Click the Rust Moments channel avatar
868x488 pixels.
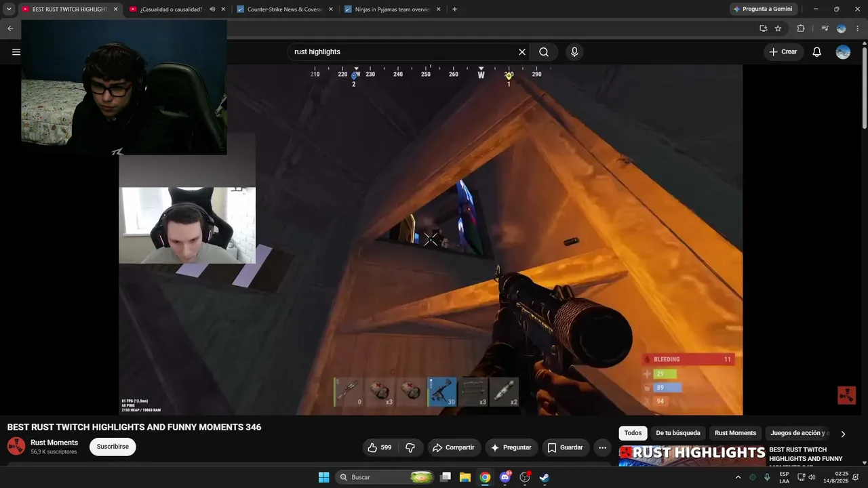[16, 446]
